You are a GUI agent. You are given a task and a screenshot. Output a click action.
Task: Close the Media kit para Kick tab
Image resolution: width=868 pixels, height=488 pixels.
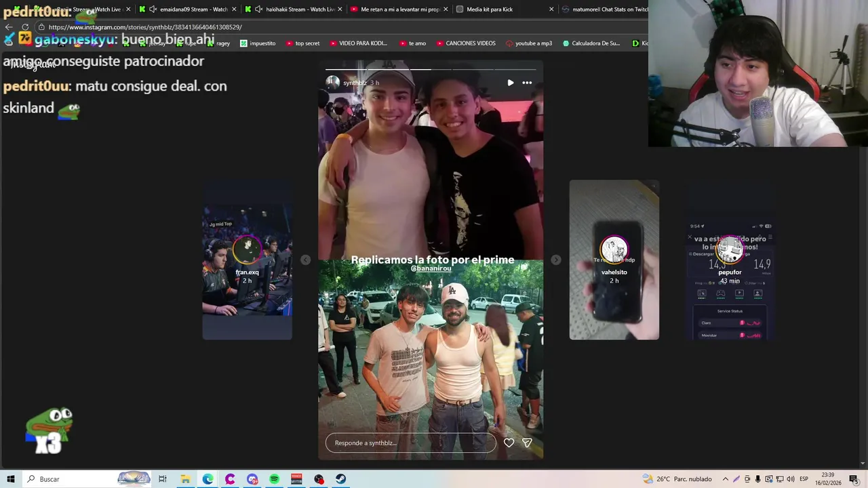(x=551, y=9)
